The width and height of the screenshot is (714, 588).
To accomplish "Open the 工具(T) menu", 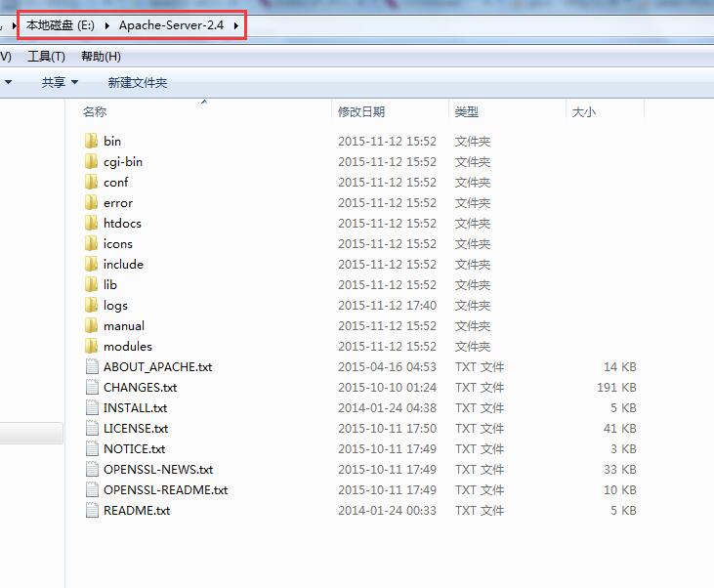I will (x=47, y=57).
